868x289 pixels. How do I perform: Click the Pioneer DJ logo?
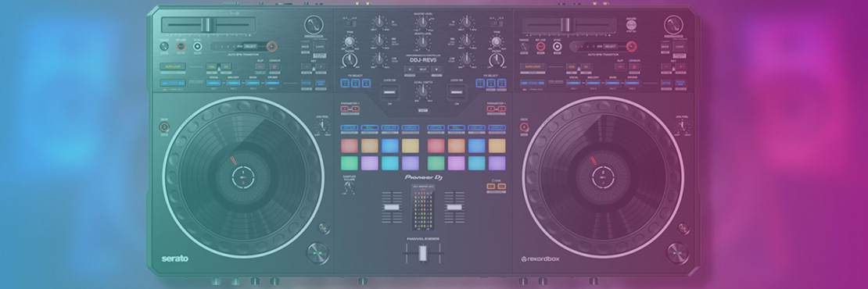coord(424,177)
